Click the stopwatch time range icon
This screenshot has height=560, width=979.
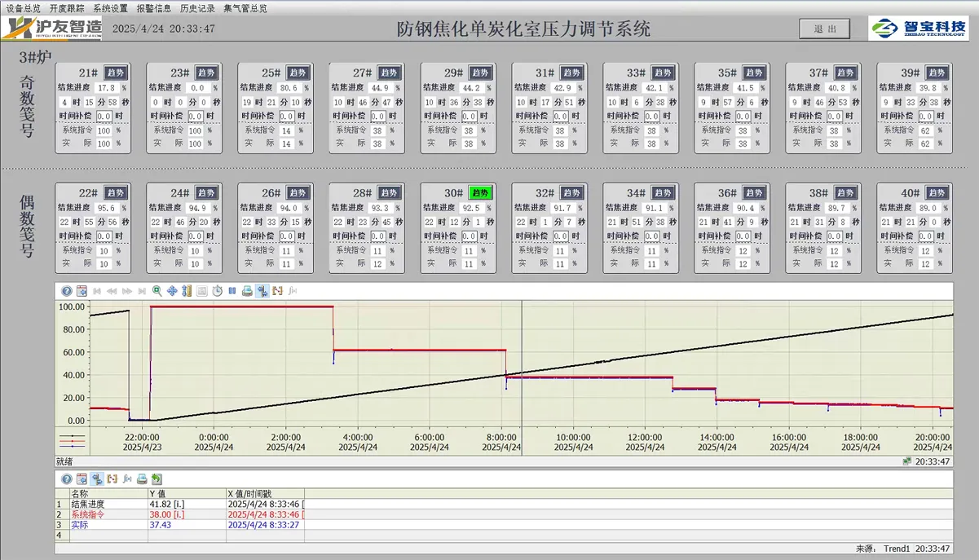(x=217, y=291)
